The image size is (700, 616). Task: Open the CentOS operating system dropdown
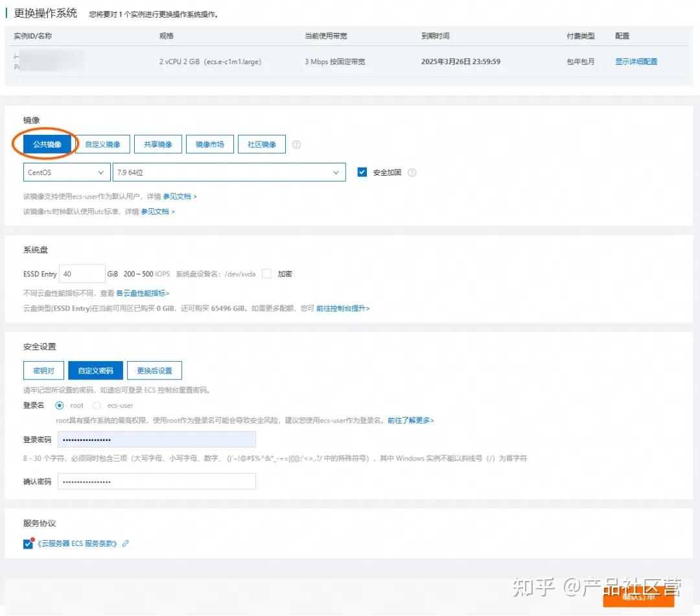pyautogui.click(x=66, y=172)
